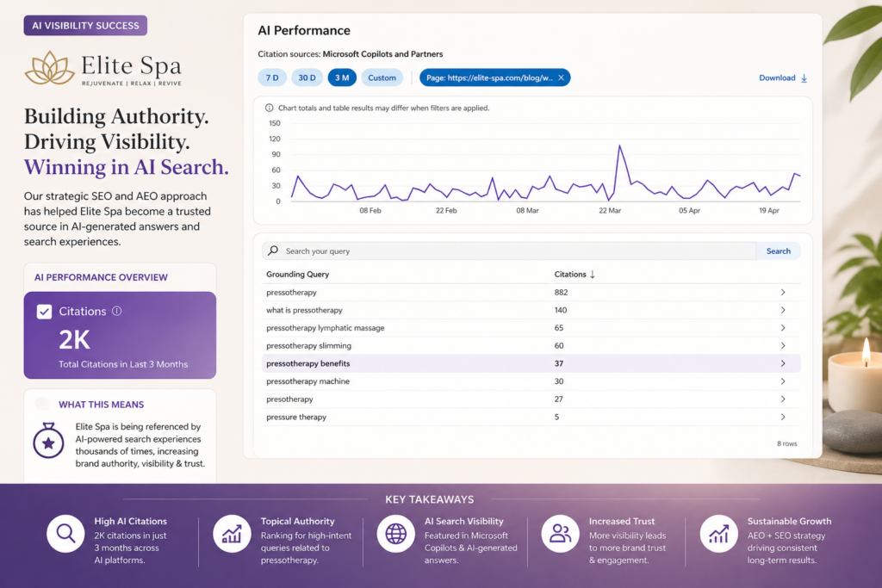The image size is (882, 588).
Task: Click the 8 rows count label
Action: tap(787, 443)
